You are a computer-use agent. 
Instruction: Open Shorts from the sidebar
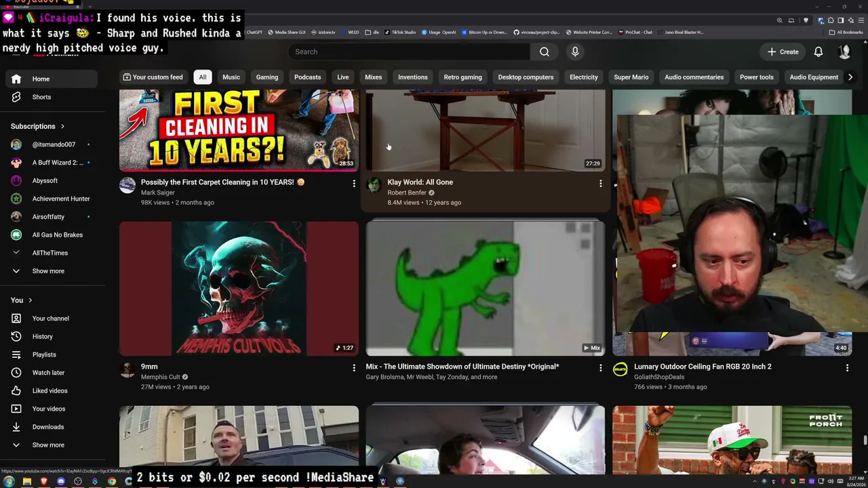(52, 97)
